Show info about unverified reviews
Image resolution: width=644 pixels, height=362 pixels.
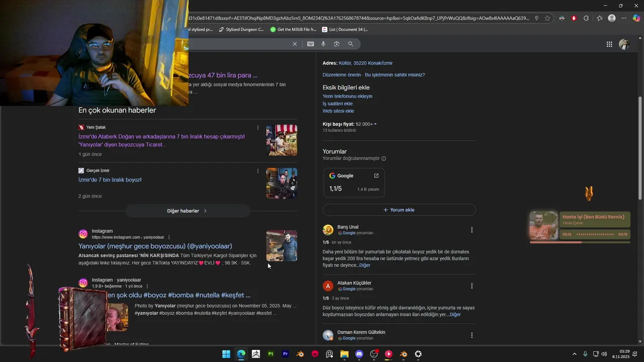[x=384, y=158]
